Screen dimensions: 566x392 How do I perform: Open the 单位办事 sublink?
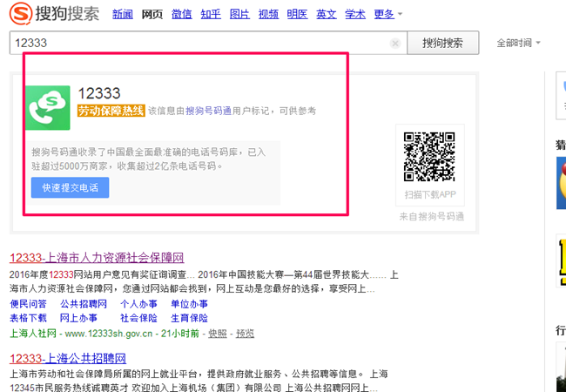[190, 304]
